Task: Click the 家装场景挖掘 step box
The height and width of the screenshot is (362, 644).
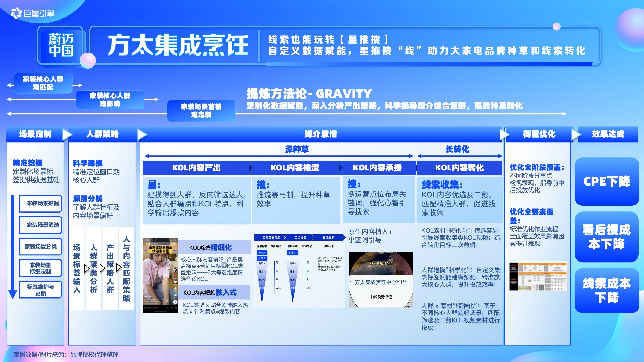Action: pos(41,203)
